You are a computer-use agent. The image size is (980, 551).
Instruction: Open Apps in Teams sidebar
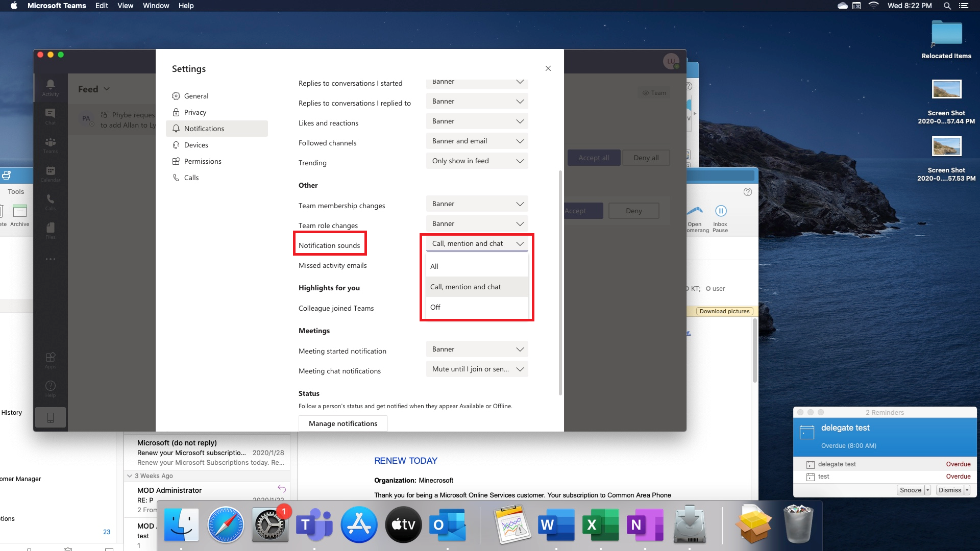pos(51,360)
